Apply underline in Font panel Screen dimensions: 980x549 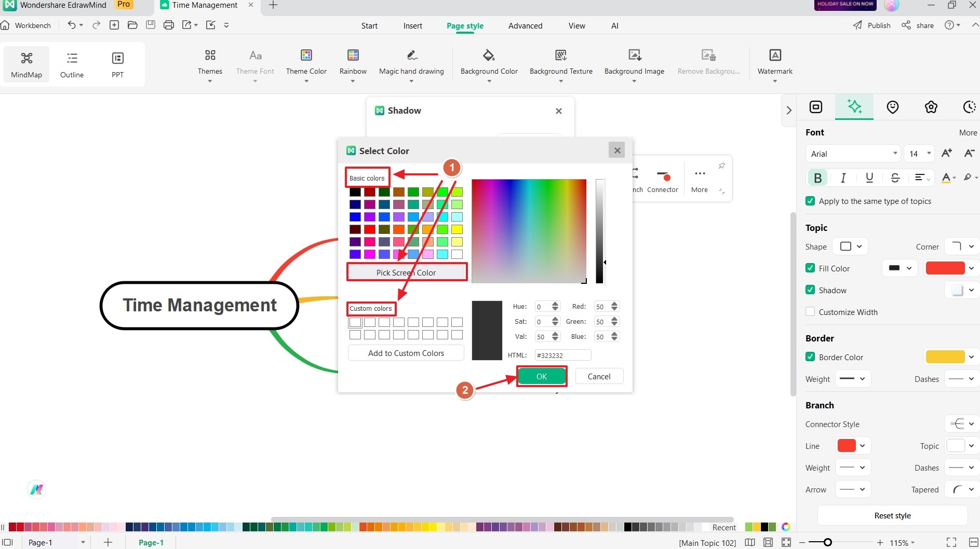(x=869, y=178)
